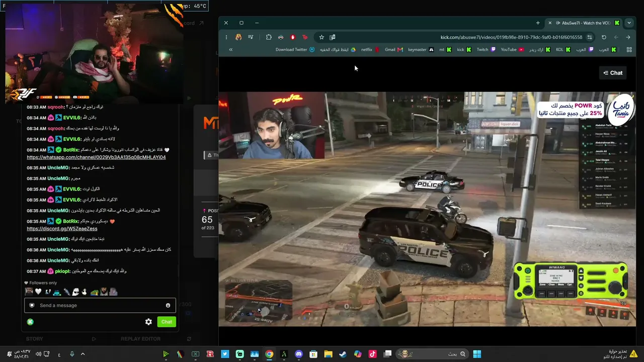Open Discord from the taskbar
The width and height of the screenshot is (644, 362).
point(299,354)
